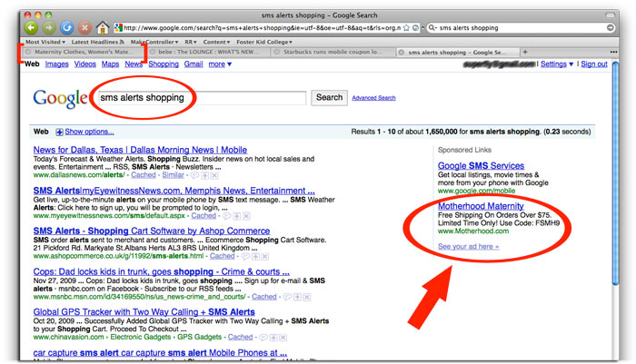Open a new tab with the plus button
This screenshot has width=636, height=364.
pos(525,52)
